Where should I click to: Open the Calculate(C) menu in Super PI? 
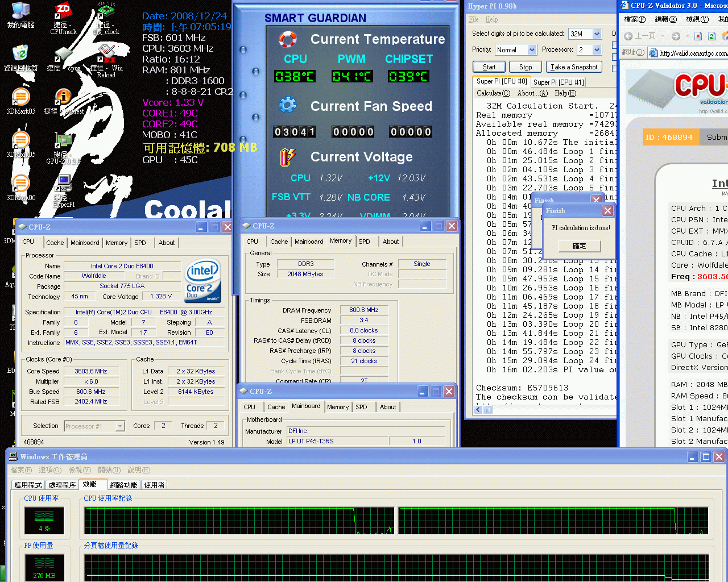click(x=493, y=93)
